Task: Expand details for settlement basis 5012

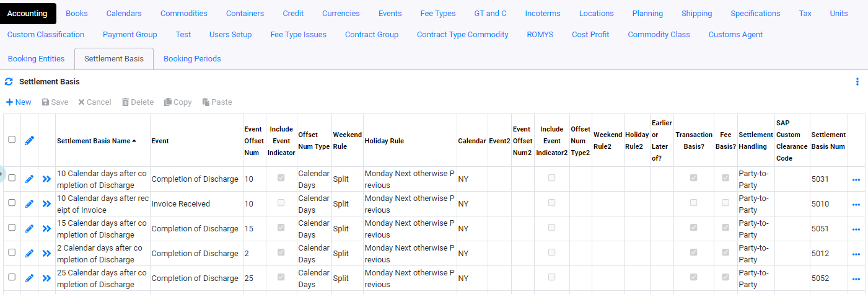Action: tap(46, 253)
